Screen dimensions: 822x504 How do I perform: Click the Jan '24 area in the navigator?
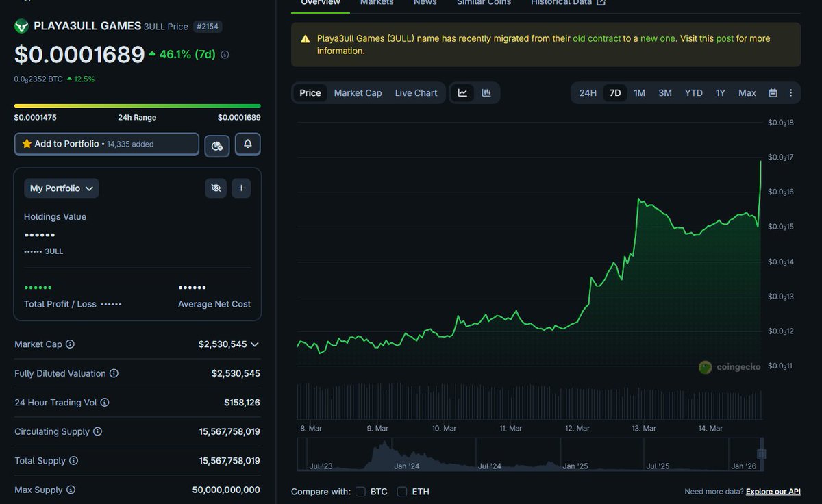tap(407, 466)
